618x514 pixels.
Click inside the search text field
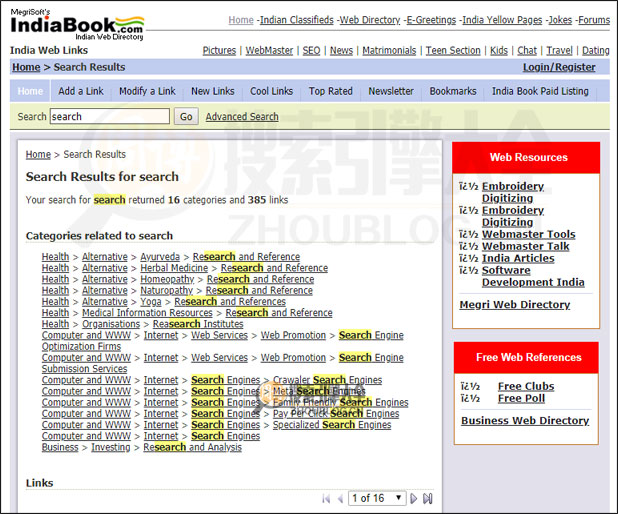[109, 117]
